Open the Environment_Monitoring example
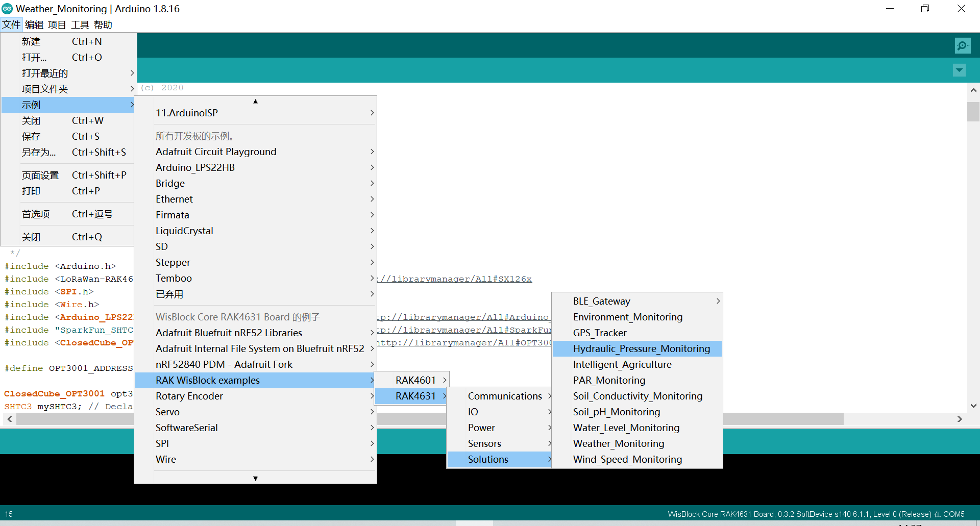 (638, 317)
